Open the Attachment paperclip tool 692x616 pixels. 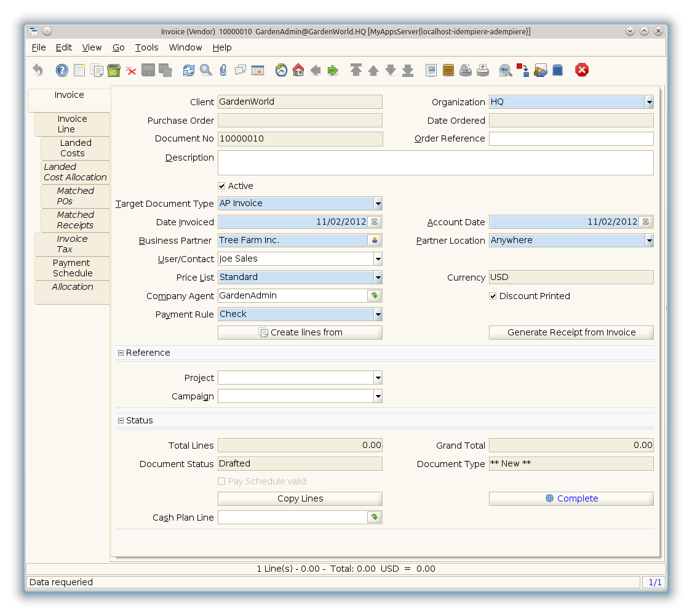223,70
